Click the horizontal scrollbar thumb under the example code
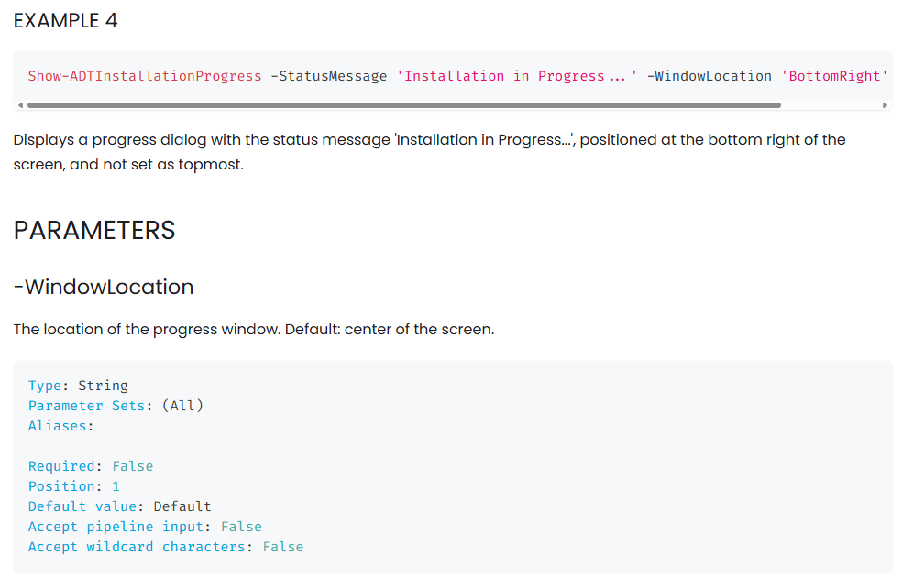913x588 pixels. [404, 105]
